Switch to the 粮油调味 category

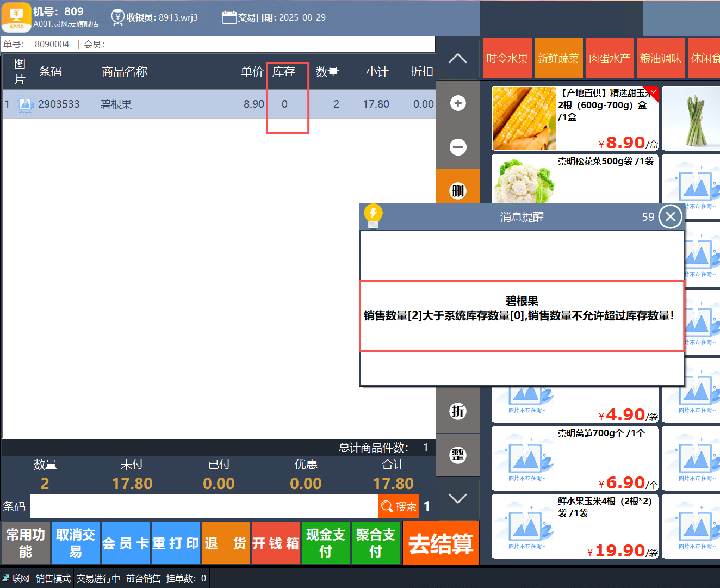(x=661, y=58)
